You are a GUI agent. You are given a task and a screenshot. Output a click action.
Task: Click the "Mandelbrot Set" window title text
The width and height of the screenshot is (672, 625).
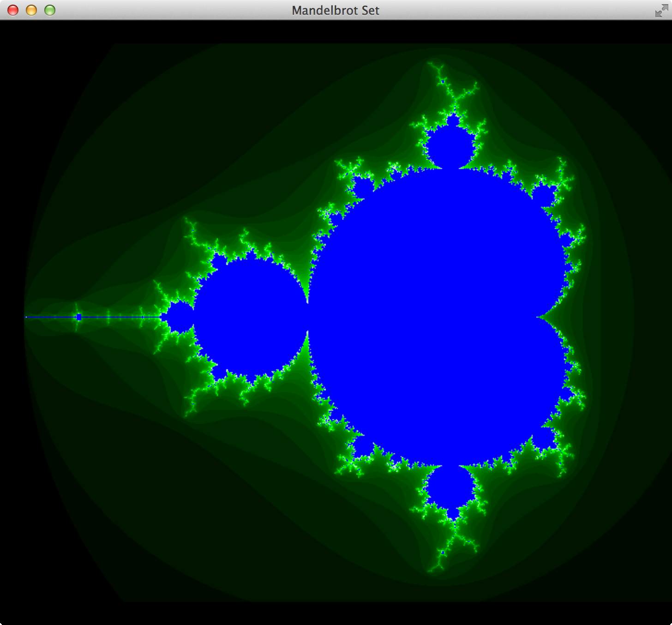(336, 10)
